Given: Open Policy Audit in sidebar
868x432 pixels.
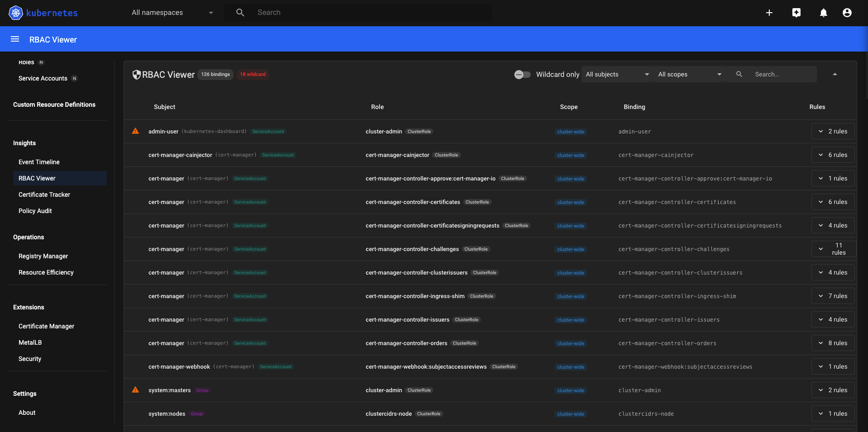Looking at the screenshot, I should (35, 211).
